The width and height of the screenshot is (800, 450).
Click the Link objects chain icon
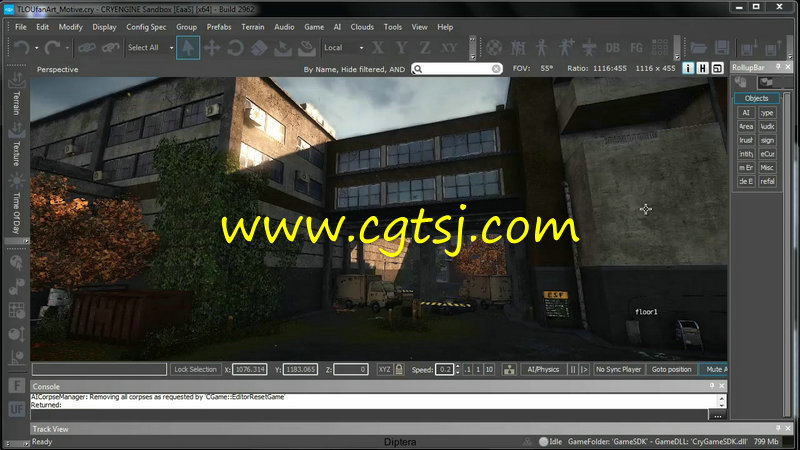click(x=87, y=48)
